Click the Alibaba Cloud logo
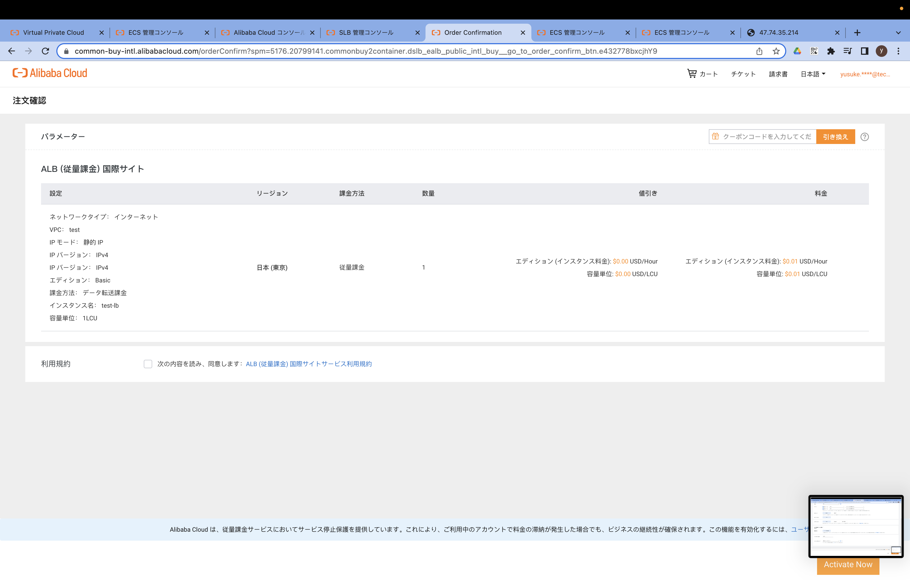Image resolution: width=910 pixels, height=588 pixels. pyautogui.click(x=50, y=73)
